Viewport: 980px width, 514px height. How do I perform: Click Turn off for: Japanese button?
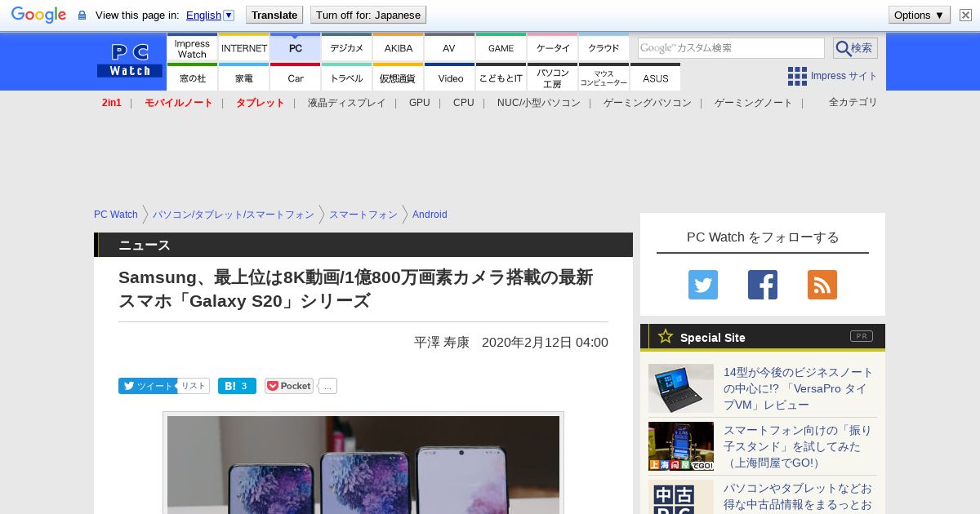tap(368, 15)
